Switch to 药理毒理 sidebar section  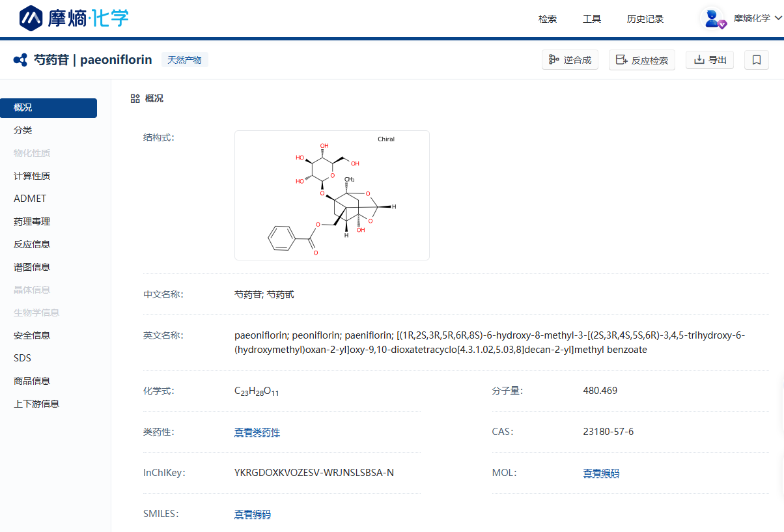pyautogui.click(x=32, y=221)
